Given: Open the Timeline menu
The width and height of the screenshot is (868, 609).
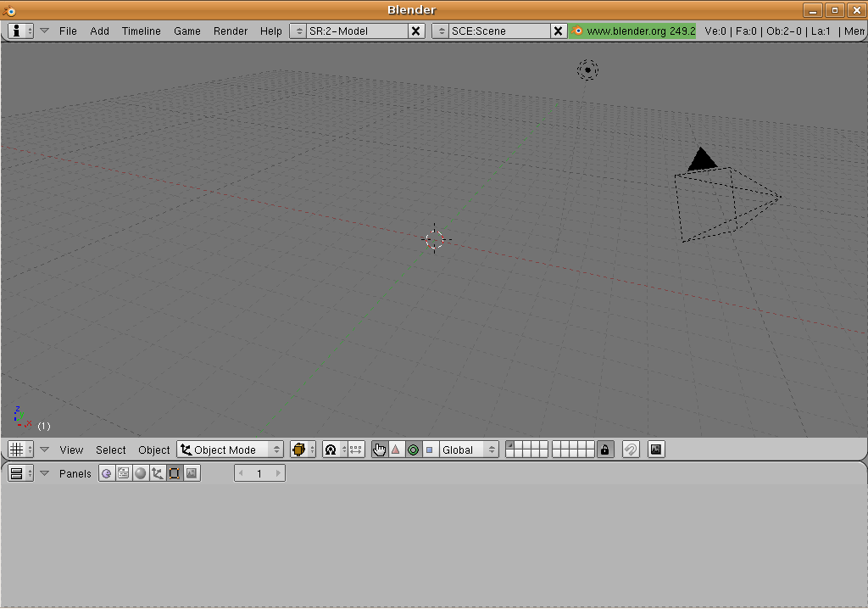Looking at the screenshot, I should [142, 31].
